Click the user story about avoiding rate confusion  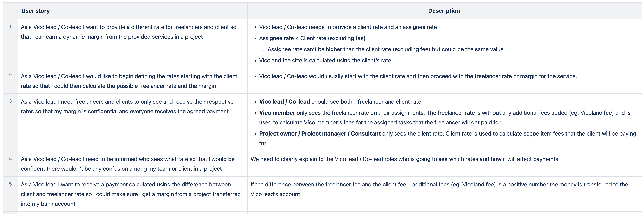(128, 164)
